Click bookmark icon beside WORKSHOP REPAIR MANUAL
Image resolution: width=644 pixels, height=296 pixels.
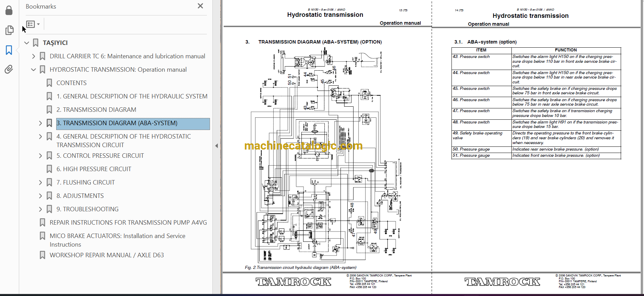pyautogui.click(x=42, y=255)
